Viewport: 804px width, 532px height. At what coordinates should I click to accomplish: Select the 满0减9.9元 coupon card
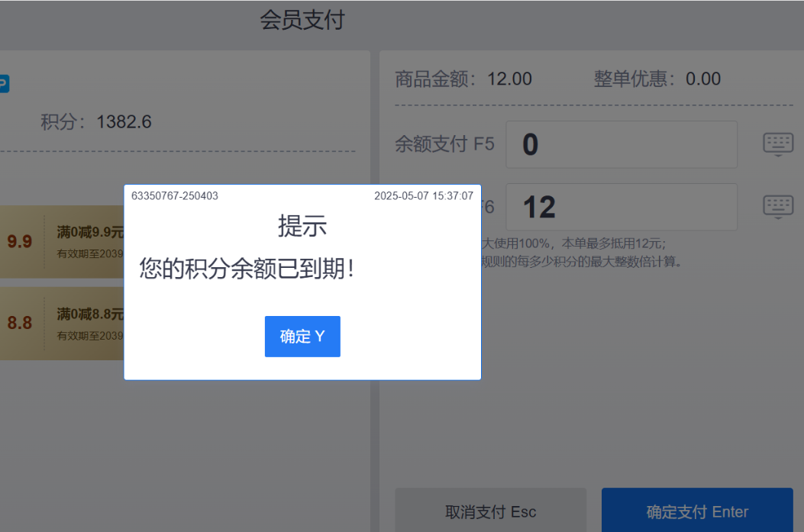(62, 242)
